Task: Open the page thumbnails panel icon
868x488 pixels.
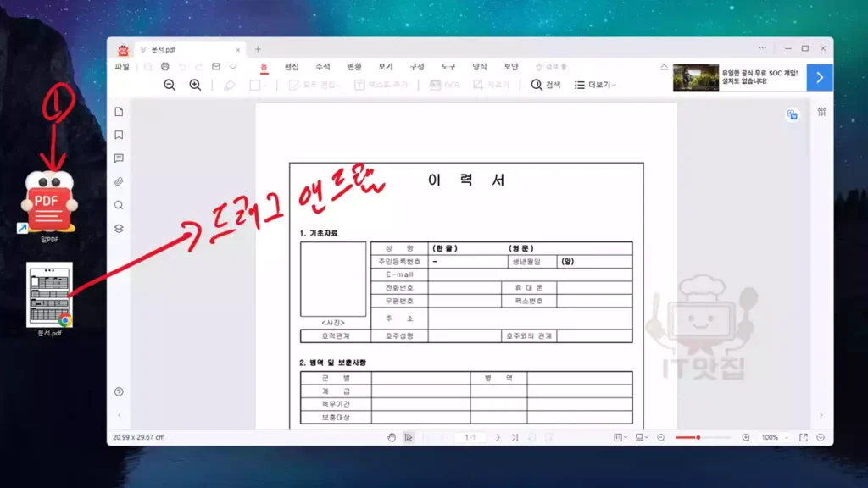Action: tap(119, 112)
